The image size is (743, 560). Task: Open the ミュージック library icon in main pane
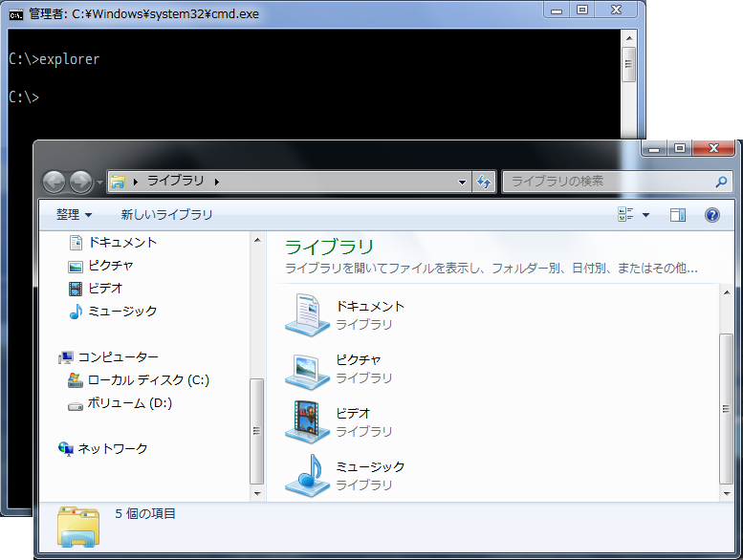(308, 475)
